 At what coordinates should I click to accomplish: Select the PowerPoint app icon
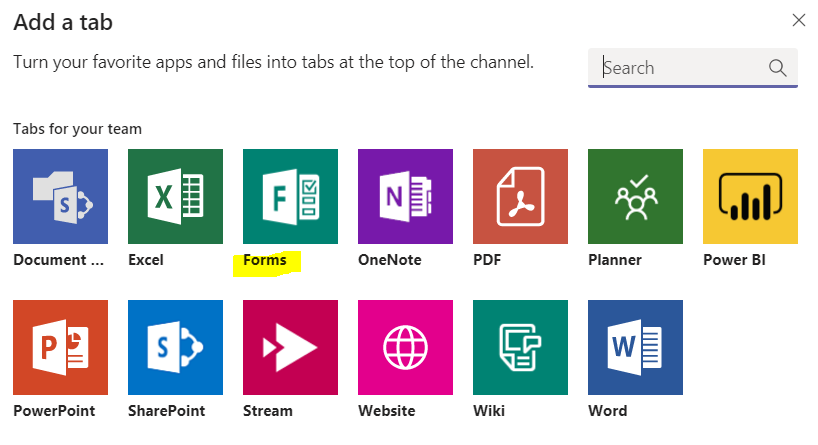click(61, 347)
